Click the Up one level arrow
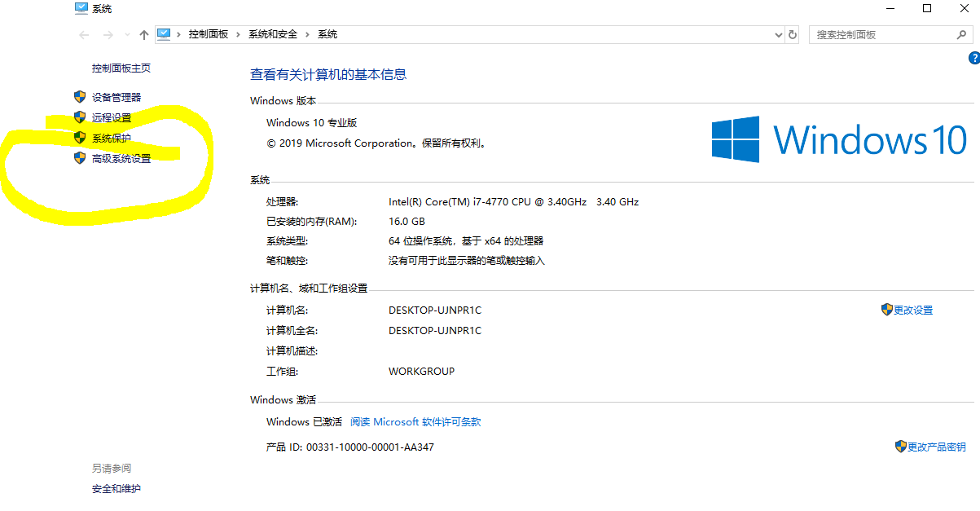 click(144, 35)
